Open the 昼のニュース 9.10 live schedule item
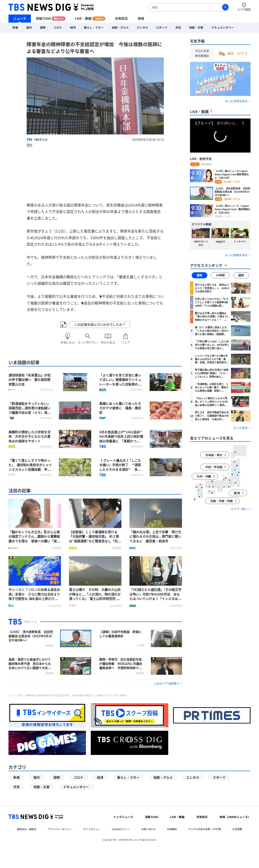 pyautogui.click(x=220, y=176)
